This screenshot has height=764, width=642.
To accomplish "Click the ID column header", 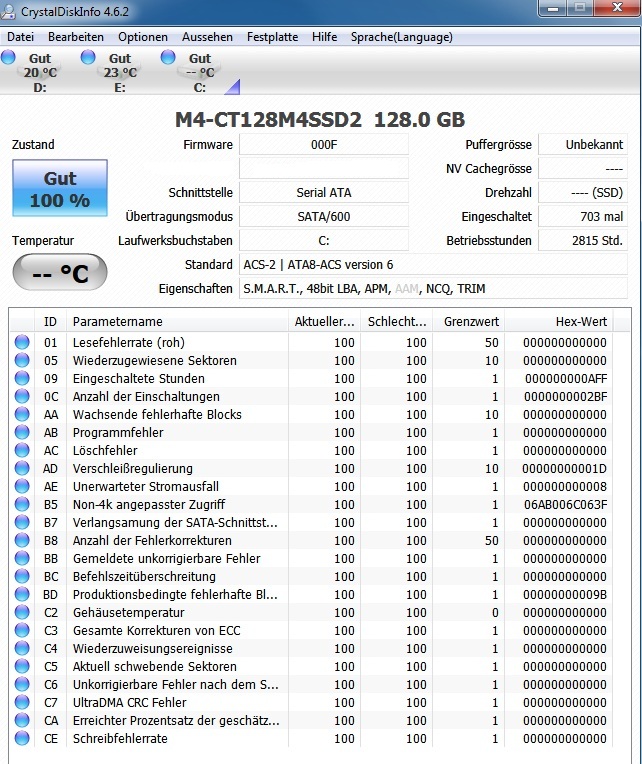I will tap(50, 322).
